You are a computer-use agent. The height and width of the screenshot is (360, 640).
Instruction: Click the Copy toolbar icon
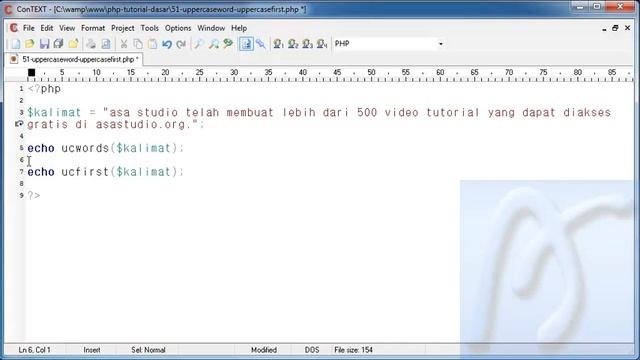pyautogui.click(x=138, y=44)
